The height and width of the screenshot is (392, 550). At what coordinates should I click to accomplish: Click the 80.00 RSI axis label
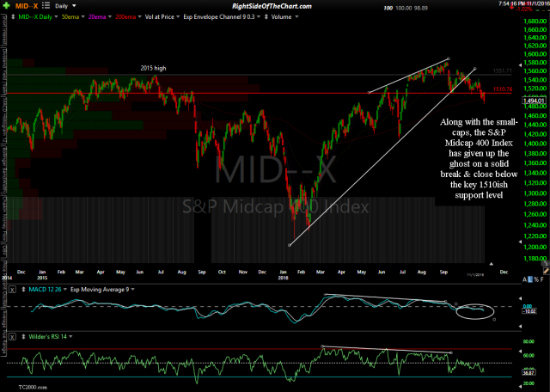coord(529,341)
